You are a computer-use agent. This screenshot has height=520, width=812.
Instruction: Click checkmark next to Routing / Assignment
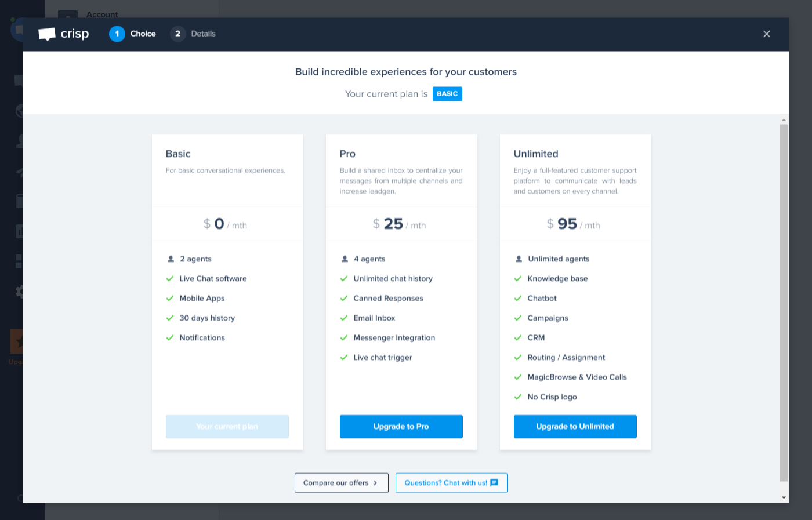click(518, 358)
